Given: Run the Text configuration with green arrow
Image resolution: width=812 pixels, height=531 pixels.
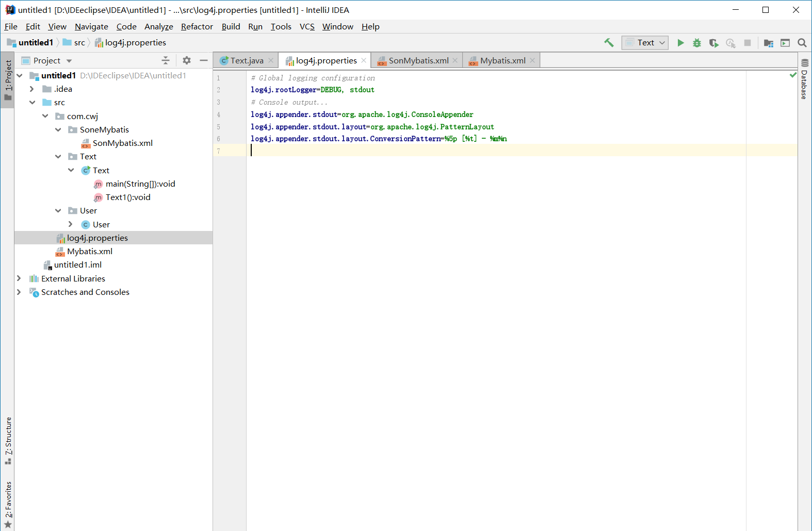Looking at the screenshot, I should point(680,43).
